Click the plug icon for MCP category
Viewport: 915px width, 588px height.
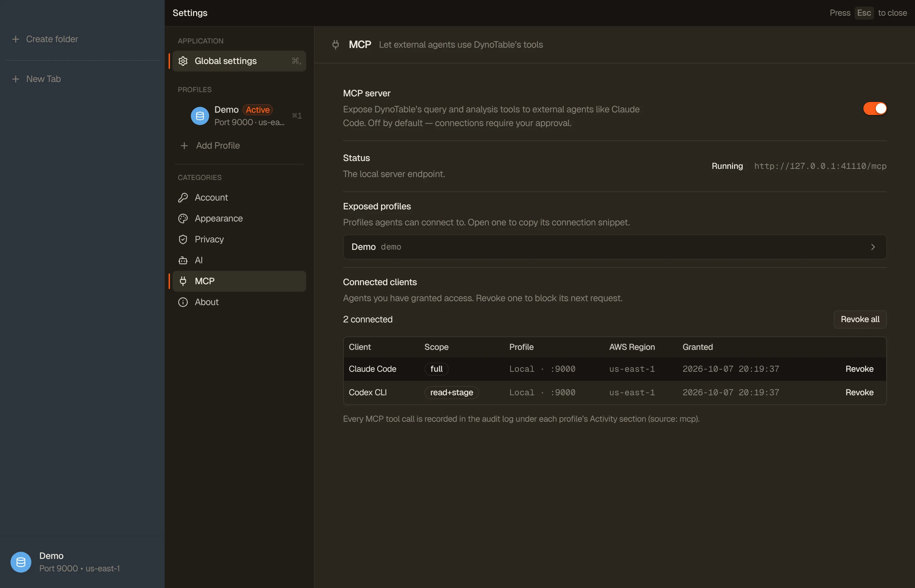(183, 281)
